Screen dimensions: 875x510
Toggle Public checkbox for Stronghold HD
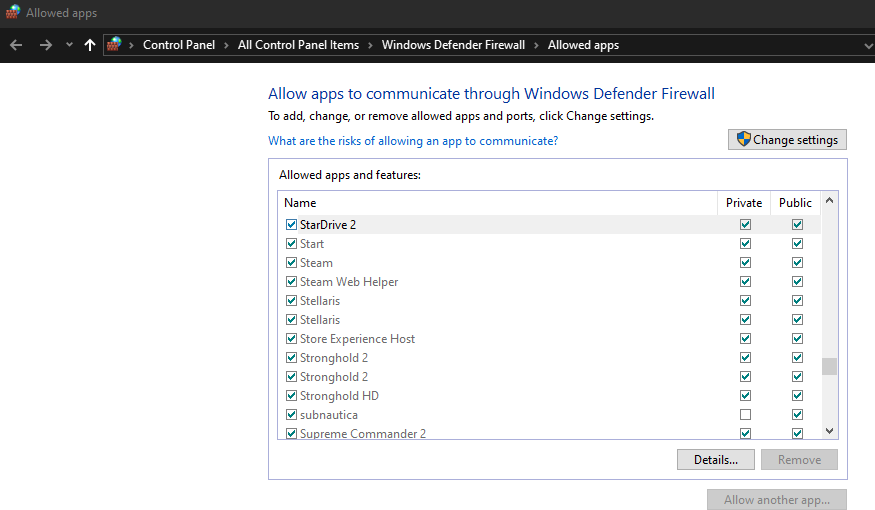(797, 396)
